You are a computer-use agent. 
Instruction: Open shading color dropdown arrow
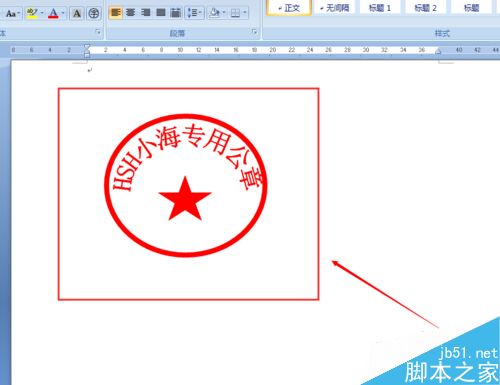(224, 13)
